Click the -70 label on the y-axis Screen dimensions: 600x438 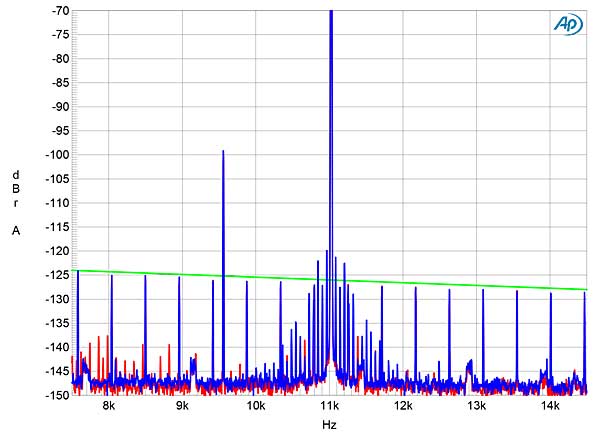point(59,11)
